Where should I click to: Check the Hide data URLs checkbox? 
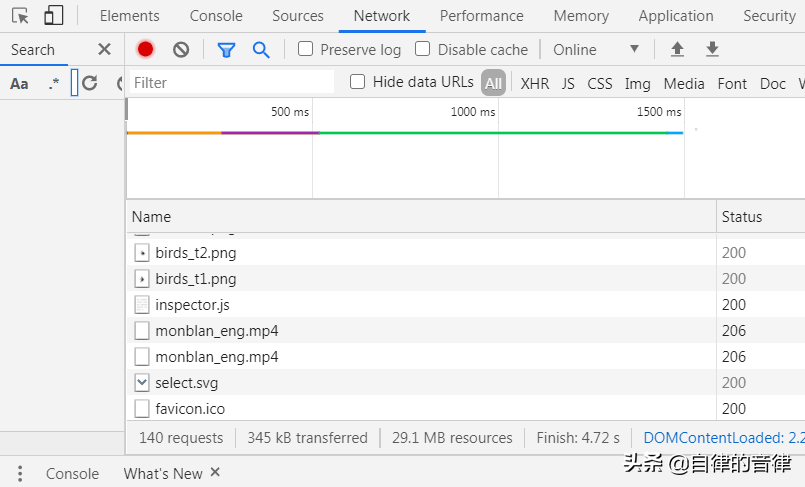point(358,82)
